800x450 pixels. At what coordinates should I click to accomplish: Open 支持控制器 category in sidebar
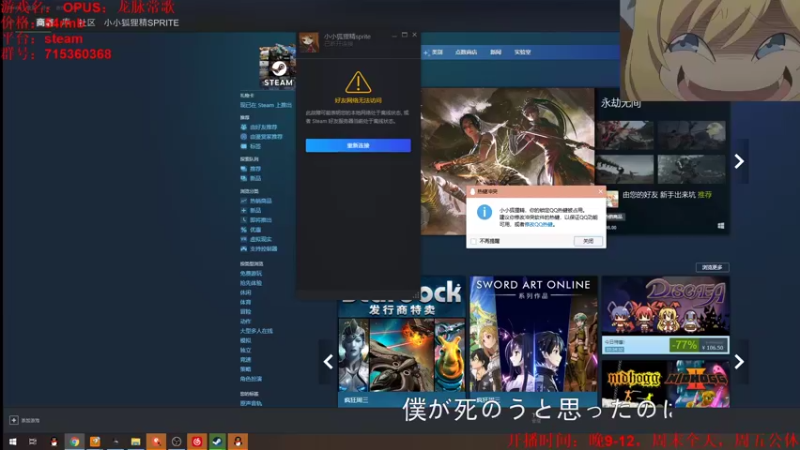pos(263,249)
